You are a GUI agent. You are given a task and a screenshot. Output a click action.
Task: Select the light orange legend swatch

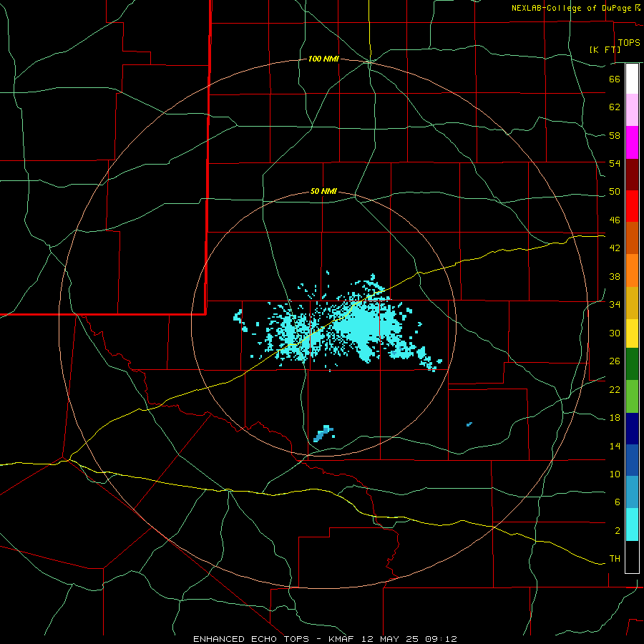click(x=632, y=270)
